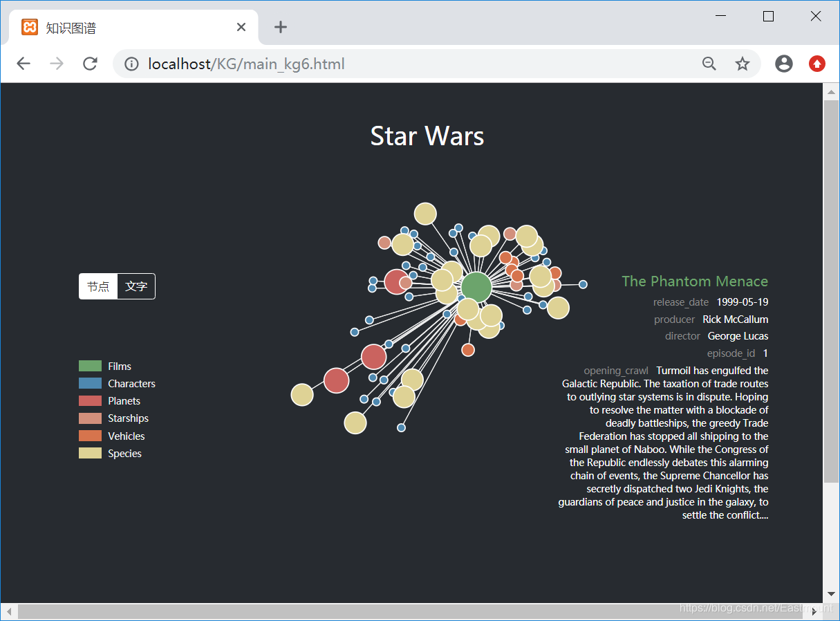840x621 pixels.
Task: Click the green Films legend swatch
Action: point(90,366)
